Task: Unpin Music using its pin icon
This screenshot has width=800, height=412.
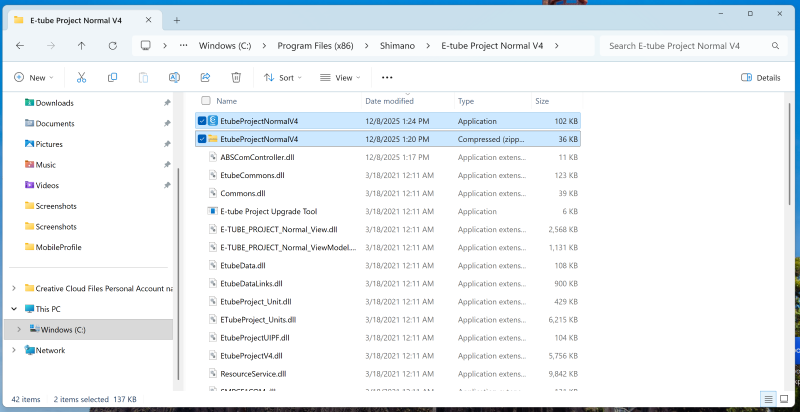Action: pos(167,165)
